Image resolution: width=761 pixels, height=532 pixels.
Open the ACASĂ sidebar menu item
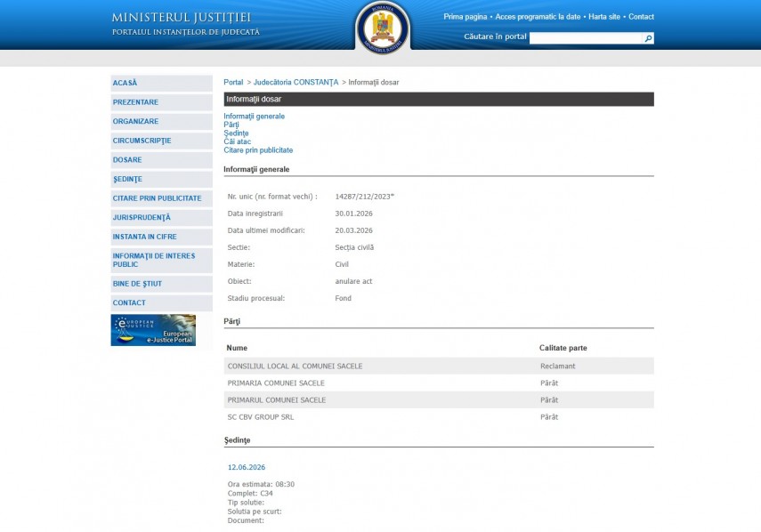tap(161, 83)
